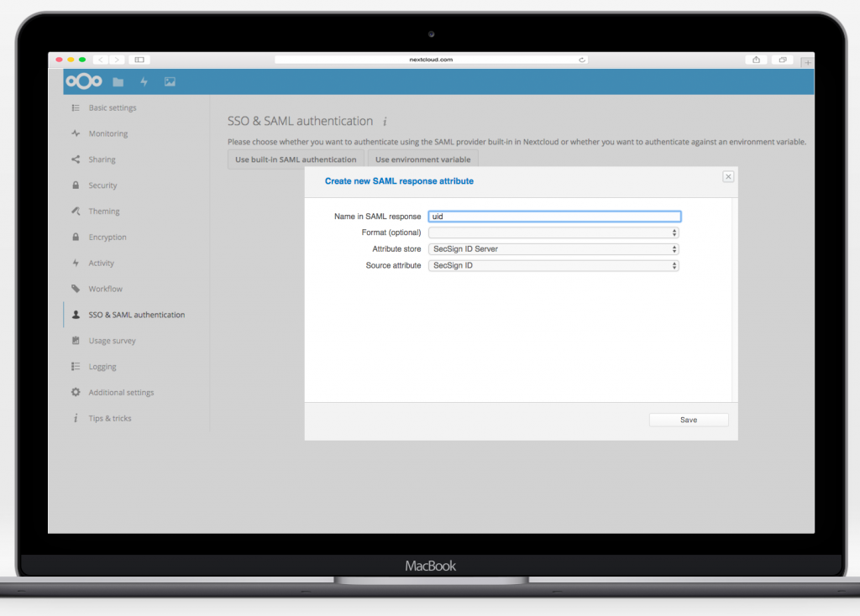The image size is (860, 616).
Task: Open the Theming settings icon
Action: (x=76, y=211)
